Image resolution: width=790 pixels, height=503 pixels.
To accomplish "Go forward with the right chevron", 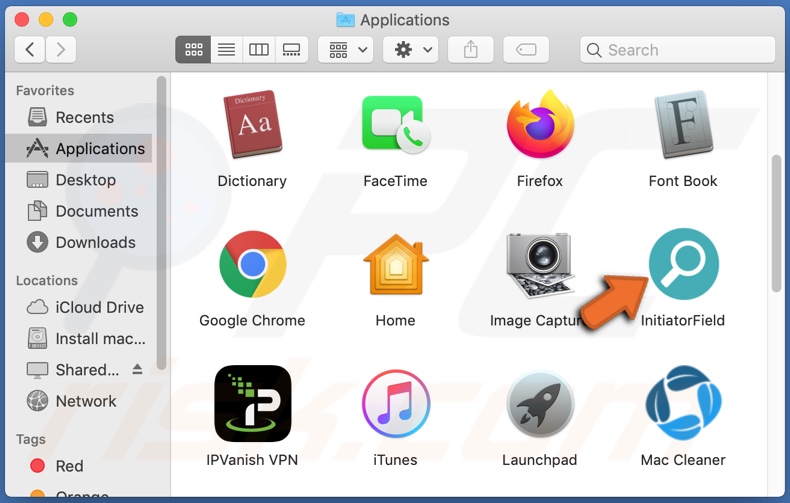I will [x=61, y=49].
